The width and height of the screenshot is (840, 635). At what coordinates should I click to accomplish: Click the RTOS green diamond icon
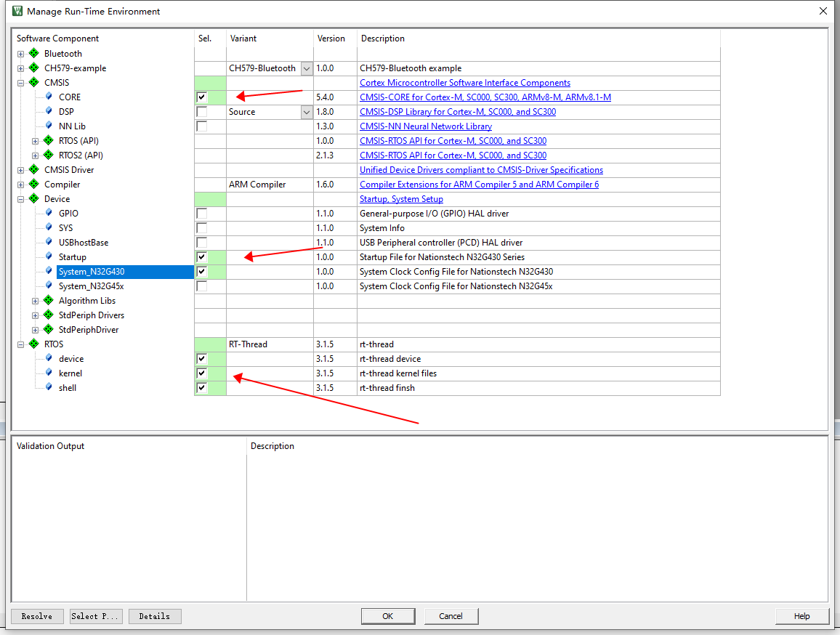point(33,344)
